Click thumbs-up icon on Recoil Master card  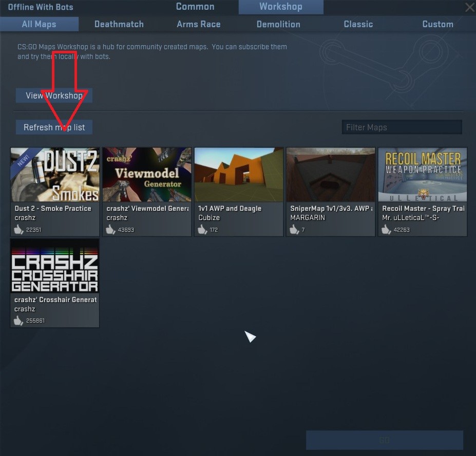pyautogui.click(x=386, y=229)
